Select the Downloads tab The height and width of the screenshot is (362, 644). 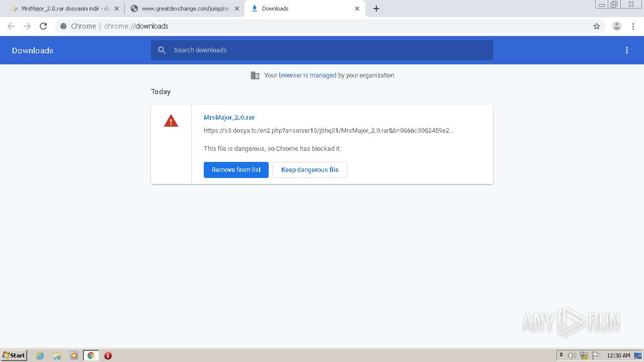(305, 9)
